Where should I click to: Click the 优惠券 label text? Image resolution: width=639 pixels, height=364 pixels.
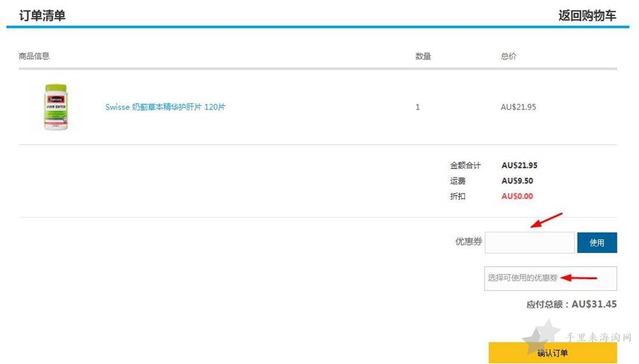[469, 242]
